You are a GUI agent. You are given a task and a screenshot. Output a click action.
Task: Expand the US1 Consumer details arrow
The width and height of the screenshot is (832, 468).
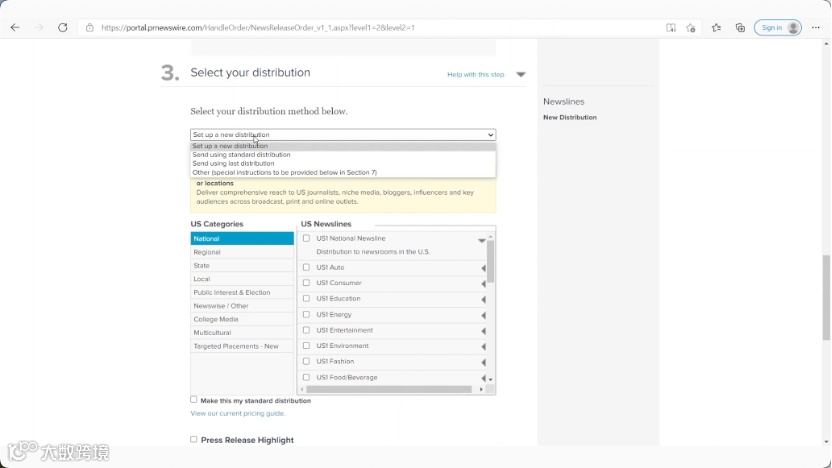point(483,284)
